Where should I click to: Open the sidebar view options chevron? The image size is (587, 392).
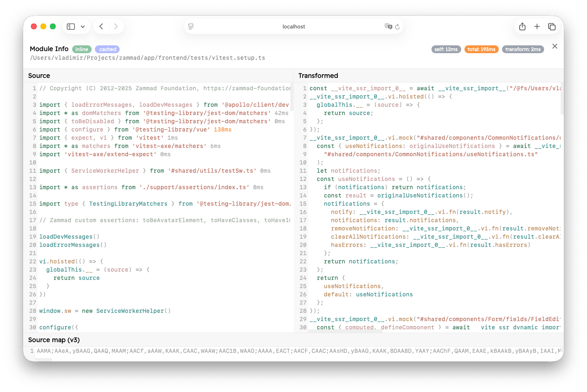[83, 26]
